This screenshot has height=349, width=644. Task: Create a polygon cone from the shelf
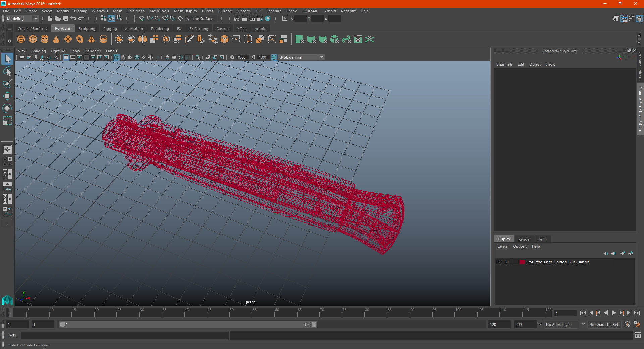click(56, 39)
